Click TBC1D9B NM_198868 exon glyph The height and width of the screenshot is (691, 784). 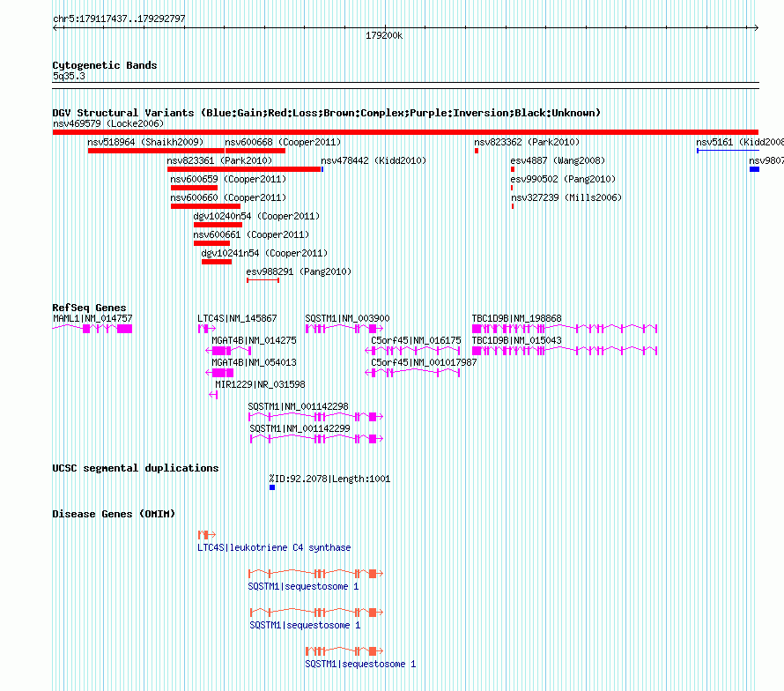click(x=565, y=329)
